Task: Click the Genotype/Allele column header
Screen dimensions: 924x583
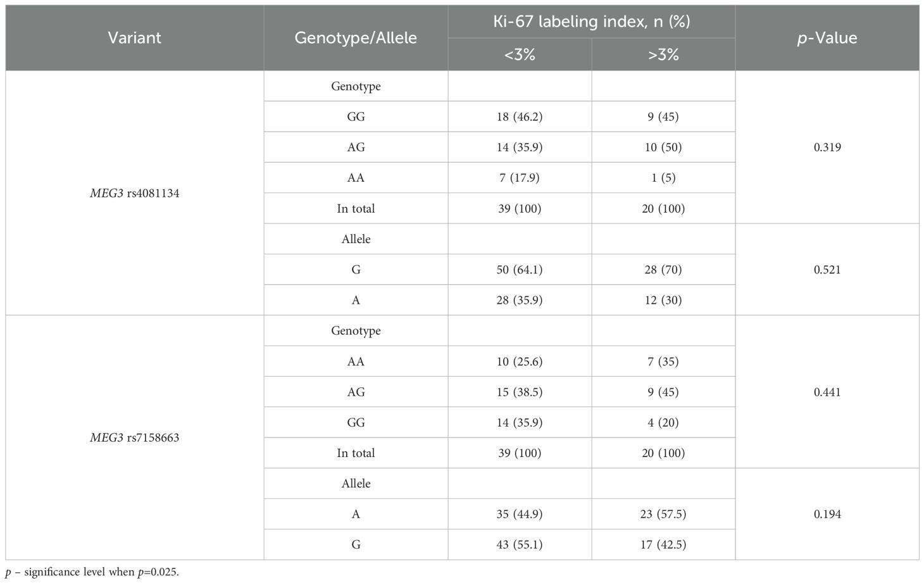Action: (x=356, y=38)
